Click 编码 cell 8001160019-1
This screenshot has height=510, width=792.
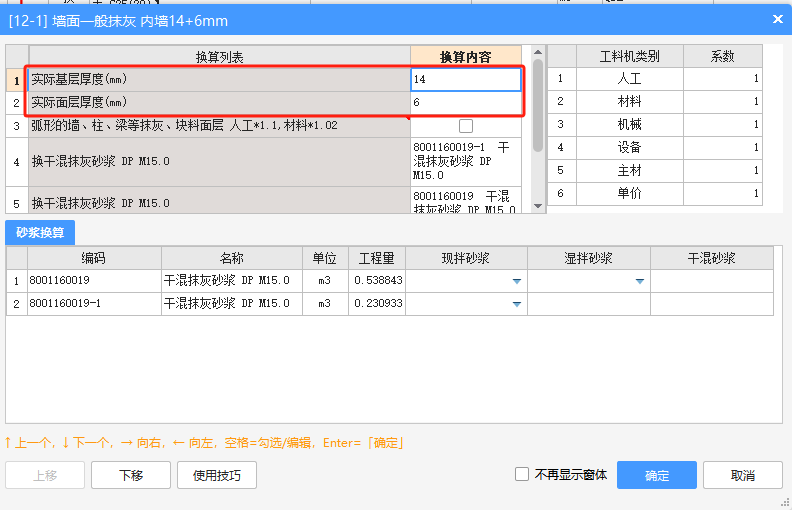tap(94, 304)
